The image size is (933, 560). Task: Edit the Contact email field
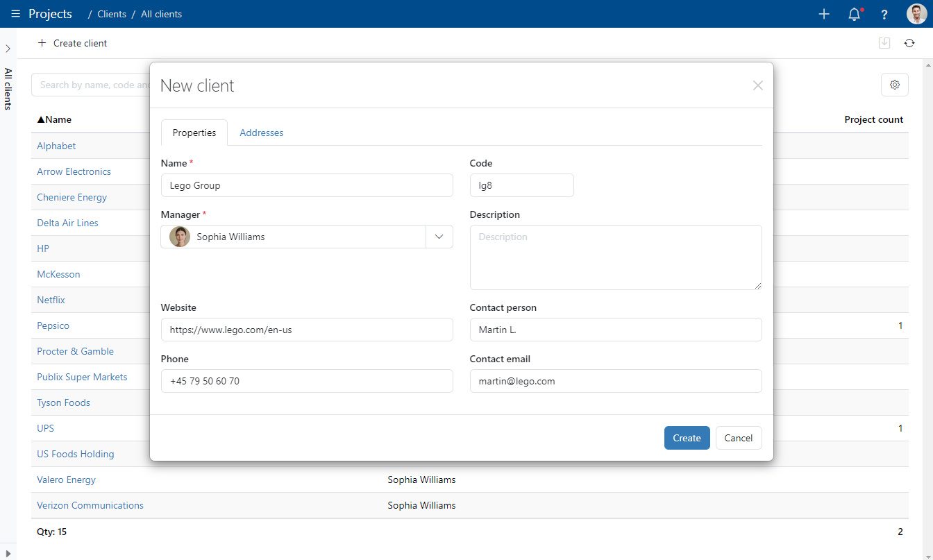tap(616, 381)
